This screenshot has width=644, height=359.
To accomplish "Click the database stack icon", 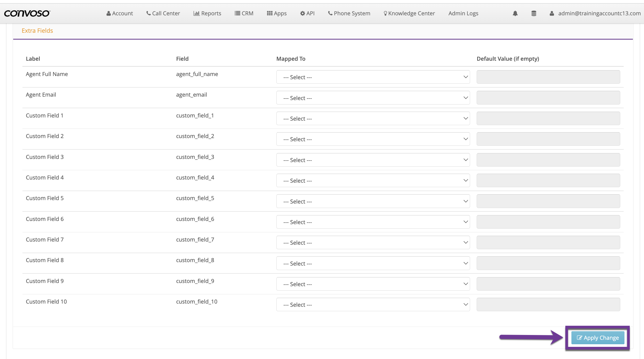I will click(x=534, y=13).
